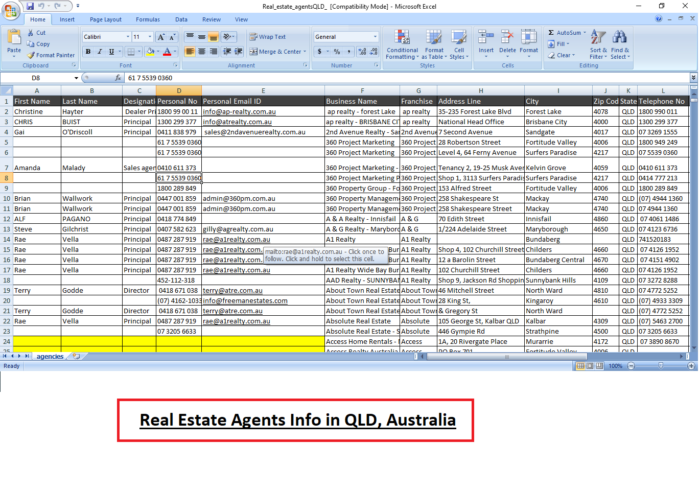Switch to the View tab

tap(241, 19)
